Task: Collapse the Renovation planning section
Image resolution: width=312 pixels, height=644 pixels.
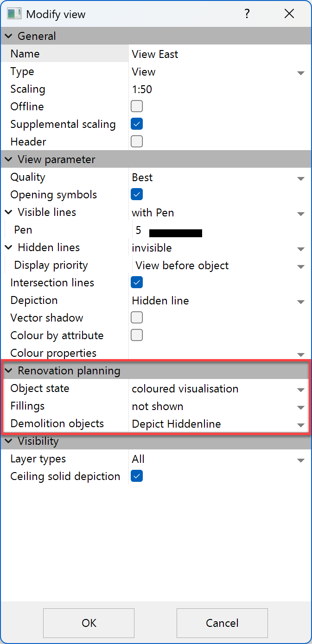Action: 8,371
